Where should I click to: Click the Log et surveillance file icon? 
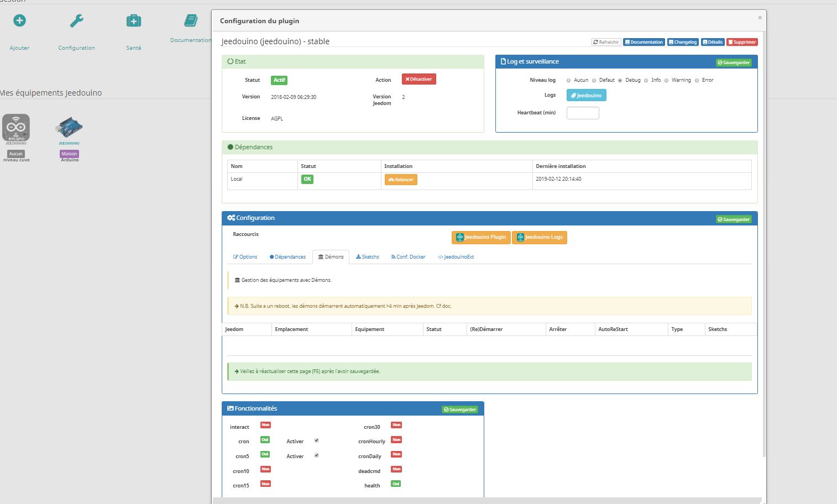point(503,61)
